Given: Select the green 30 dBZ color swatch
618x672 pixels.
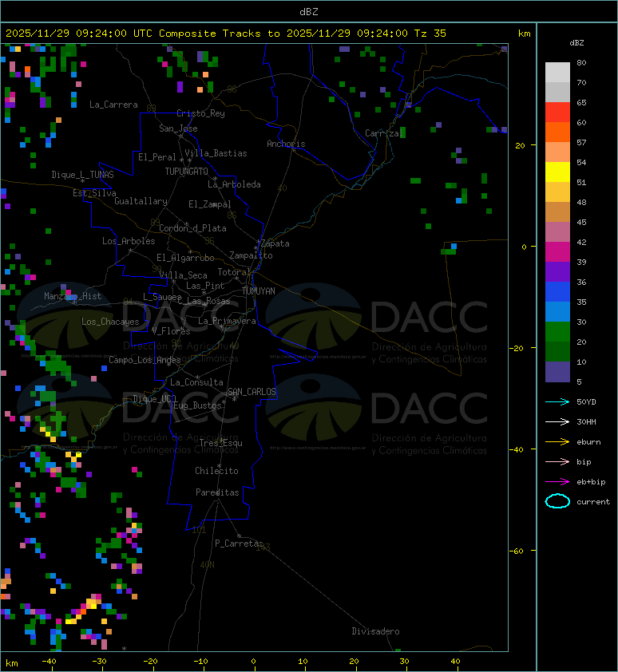Looking at the screenshot, I should (557, 332).
